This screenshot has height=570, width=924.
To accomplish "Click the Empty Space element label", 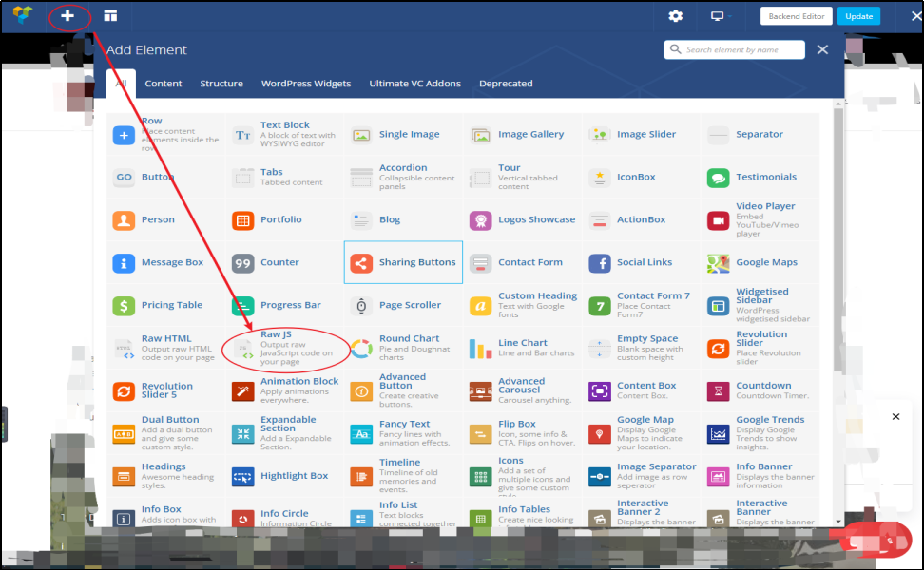I will pos(647,338).
